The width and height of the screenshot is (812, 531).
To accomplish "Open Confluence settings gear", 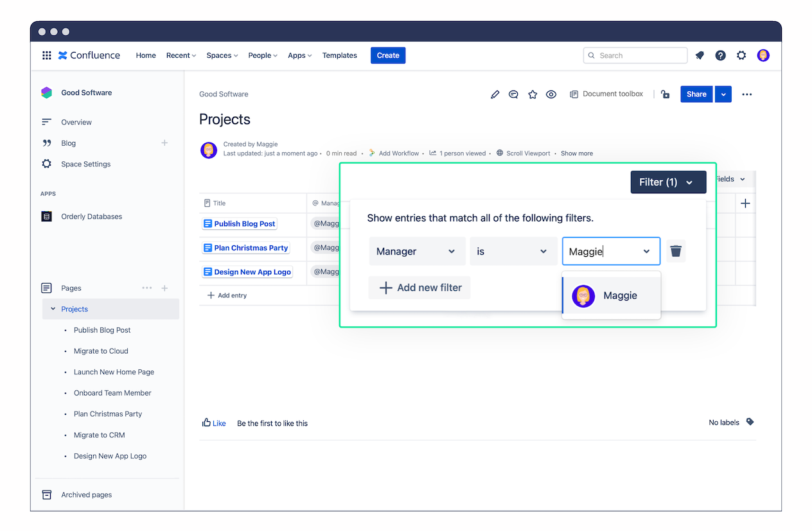I will coord(741,55).
